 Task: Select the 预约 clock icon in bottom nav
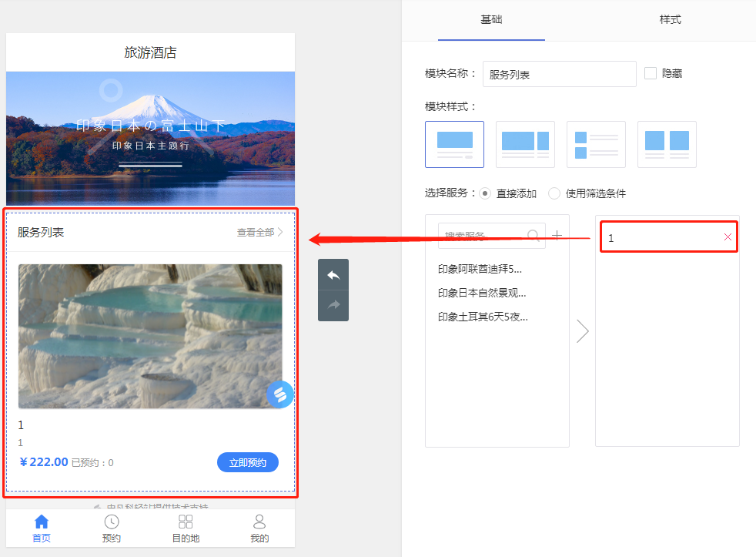click(x=111, y=522)
